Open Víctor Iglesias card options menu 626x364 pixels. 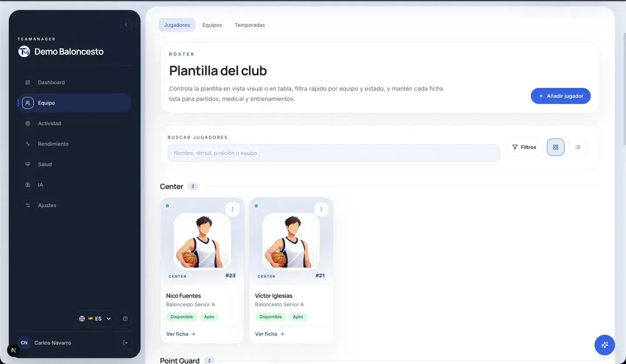pyautogui.click(x=321, y=209)
